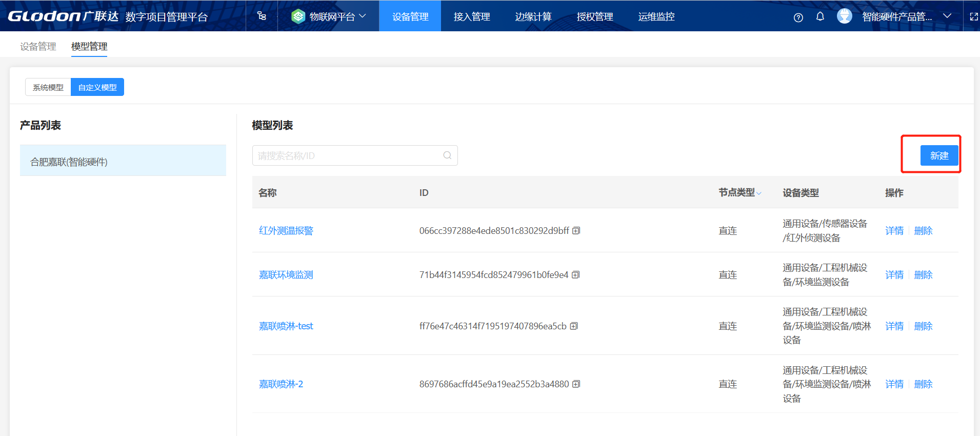980x436 pixels.
Task: Copy the ID of 嘉联环境监测
Action: point(576,275)
